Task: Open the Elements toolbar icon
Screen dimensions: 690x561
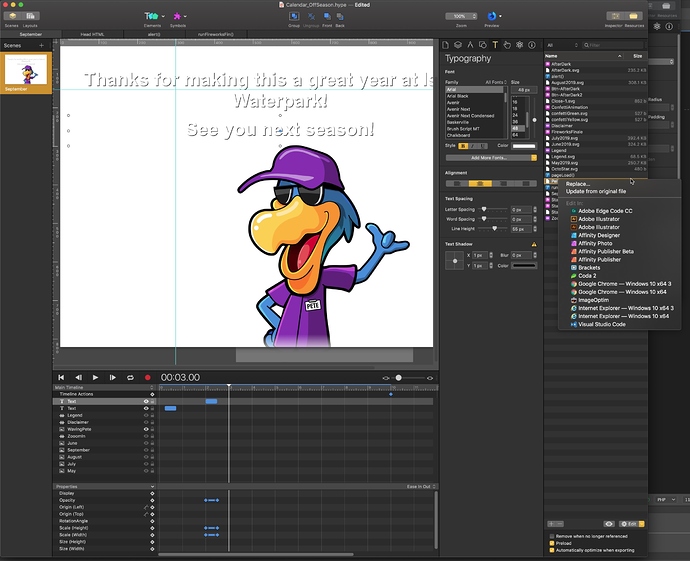Action: click(151, 16)
